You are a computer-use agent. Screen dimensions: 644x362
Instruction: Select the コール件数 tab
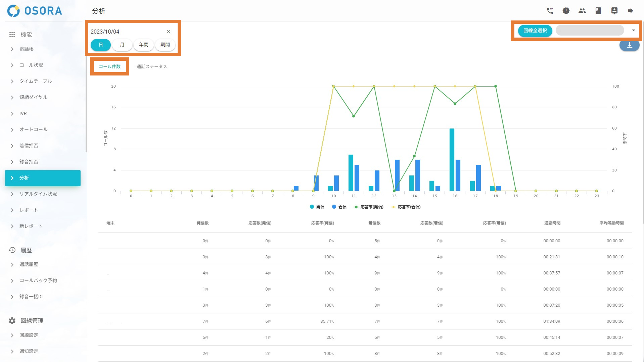pyautogui.click(x=109, y=66)
